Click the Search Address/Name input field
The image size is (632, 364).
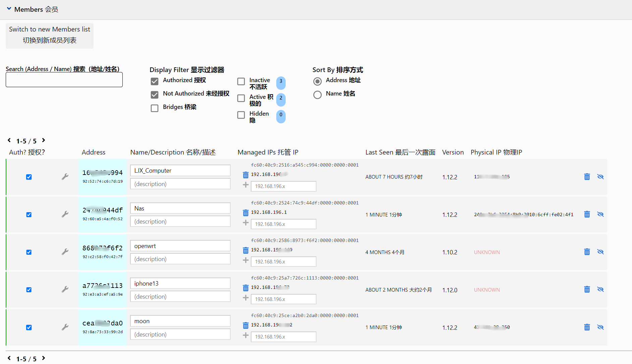pyautogui.click(x=64, y=80)
